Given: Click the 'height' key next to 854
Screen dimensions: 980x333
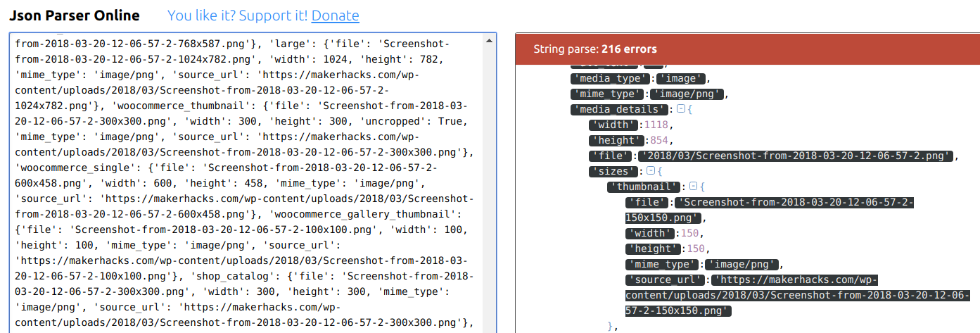Looking at the screenshot, I should click(616, 140).
